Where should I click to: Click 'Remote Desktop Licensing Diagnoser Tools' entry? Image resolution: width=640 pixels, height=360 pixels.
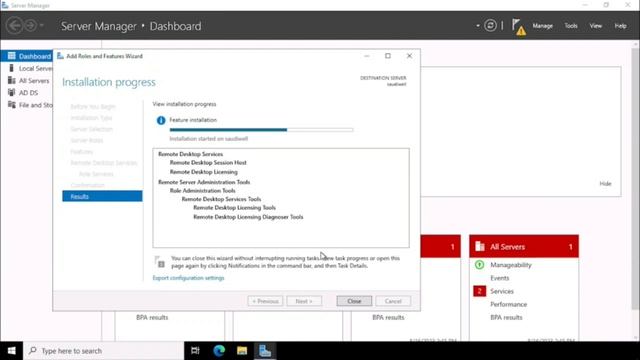pyautogui.click(x=248, y=217)
